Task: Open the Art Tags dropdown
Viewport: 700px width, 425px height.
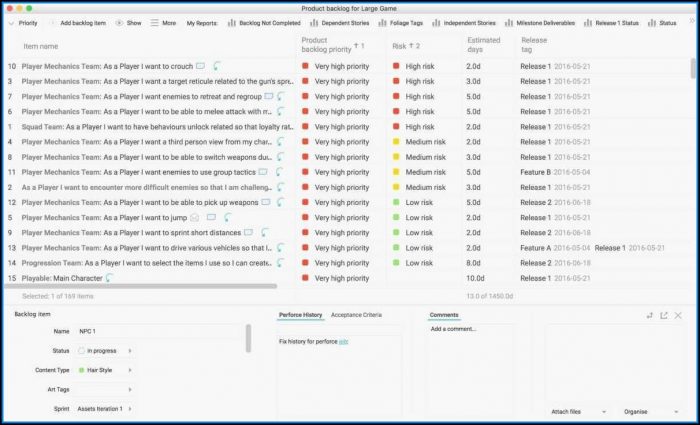Action: pyautogui.click(x=105, y=389)
